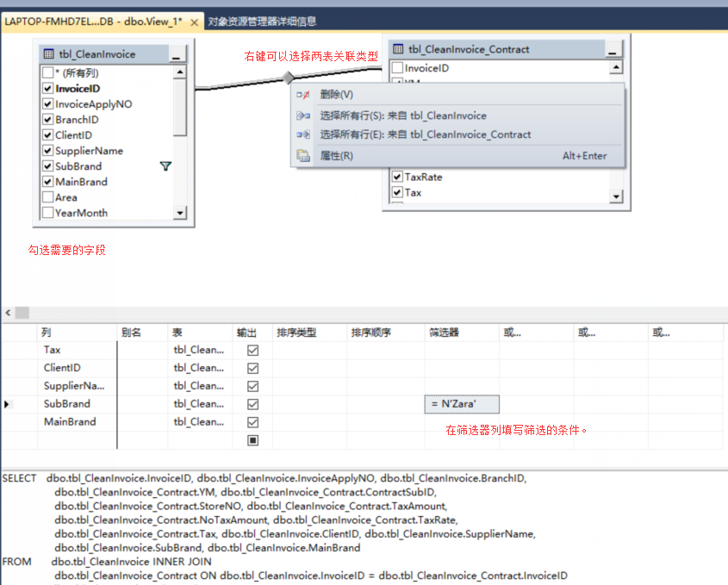
Task: Click scroll-down arrow in tbl_CleanInvoice_Contract list
Action: [x=616, y=196]
